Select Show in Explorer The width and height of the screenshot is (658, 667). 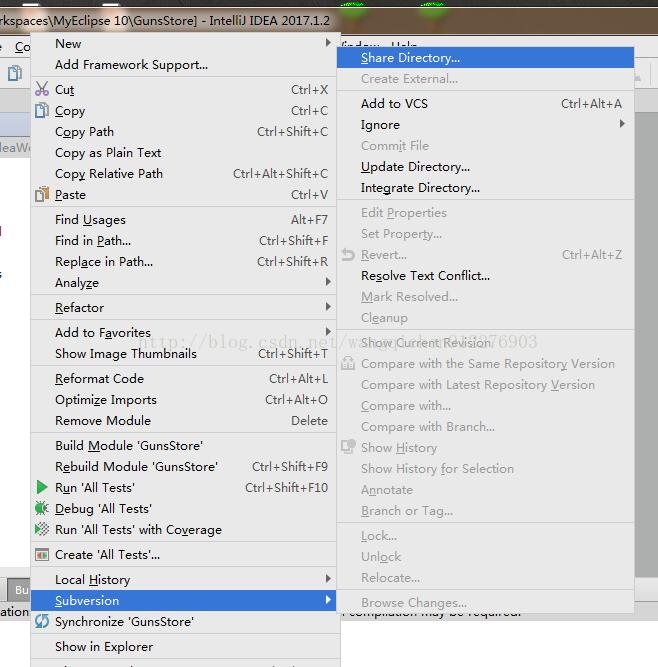[x=183, y=647]
